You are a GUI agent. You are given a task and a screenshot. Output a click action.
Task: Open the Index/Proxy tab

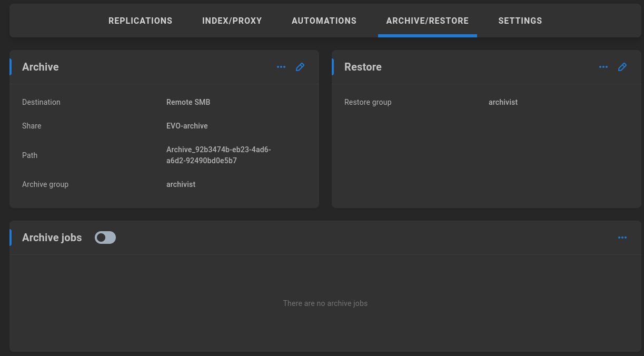pos(232,21)
